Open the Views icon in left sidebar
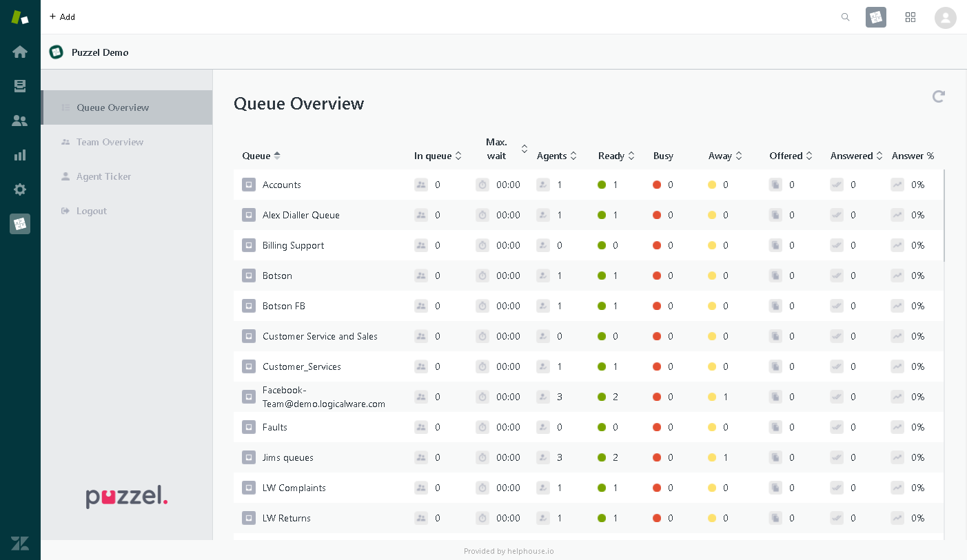Image resolution: width=967 pixels, height=560 pixels. click(20, 86)
